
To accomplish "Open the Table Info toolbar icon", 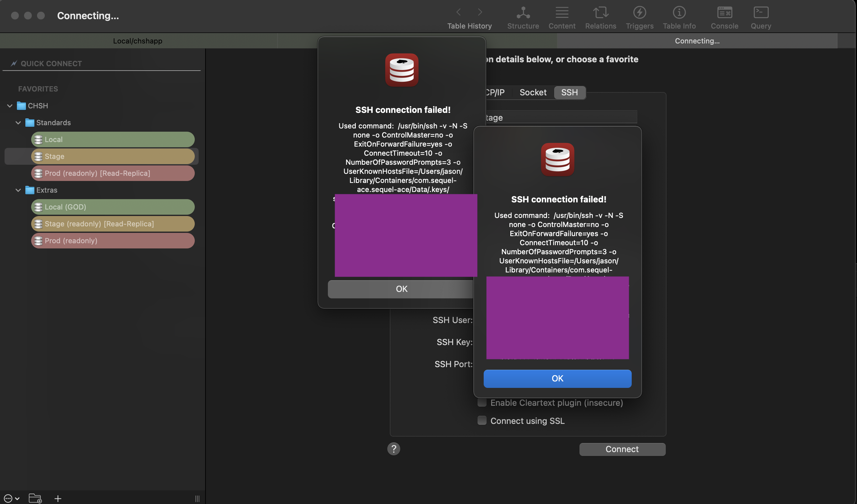I will [x=679, y=18].
